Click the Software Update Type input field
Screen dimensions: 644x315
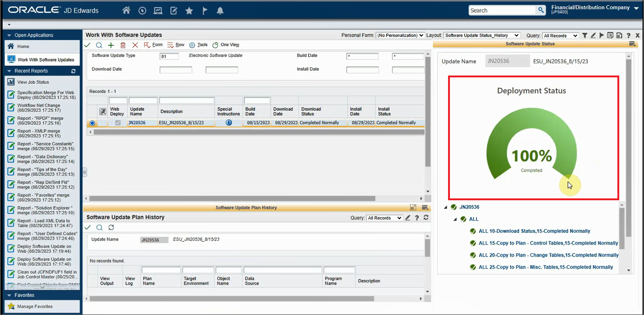tap(169, 56)
